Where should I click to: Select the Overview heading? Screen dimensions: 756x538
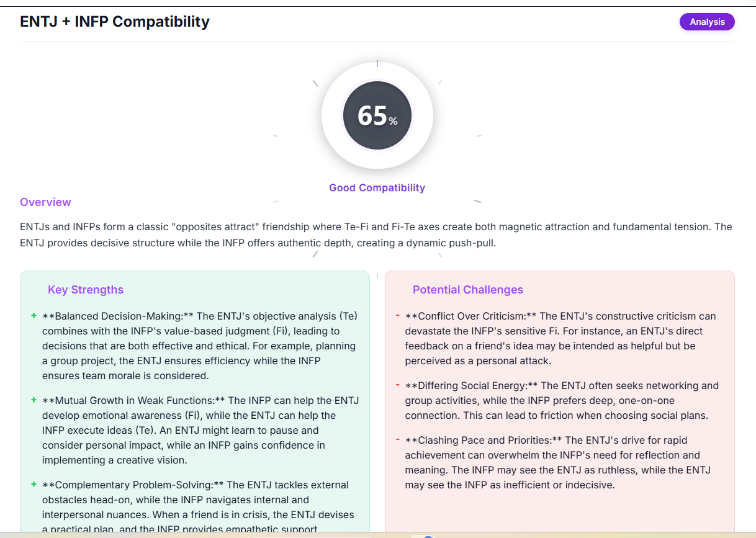pyautogui.click(x=45, y=202)
